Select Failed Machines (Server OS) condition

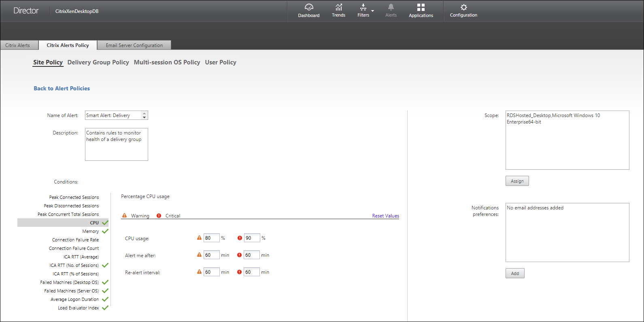click(71, 291)
